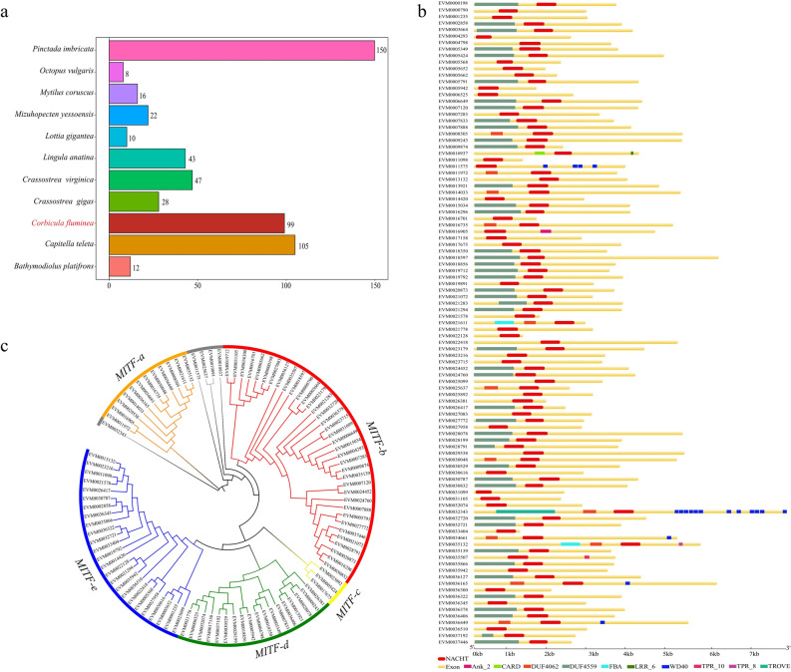Screen dimensions: 791x672
Task: Click the red Corbicula fluminea axis label
Action: click(63, 222)
